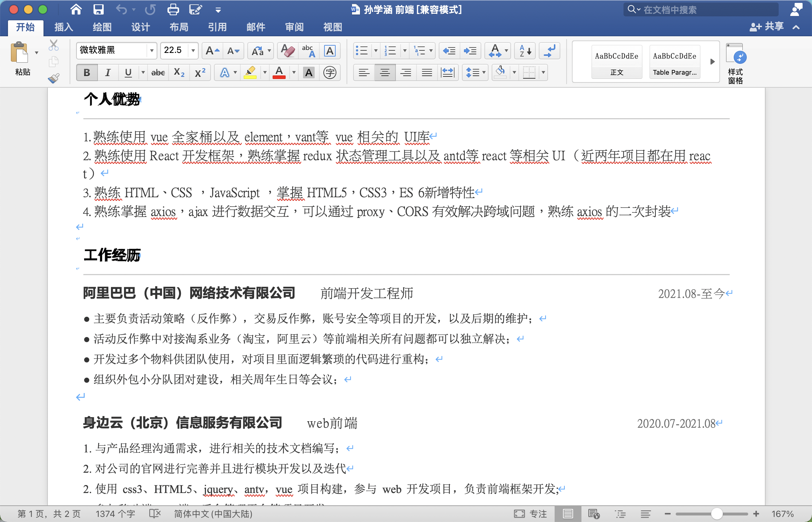Toggle Bold formatting
Image resolution: width=812 pixels, height=522 pixels.
[x=87, y=72]
